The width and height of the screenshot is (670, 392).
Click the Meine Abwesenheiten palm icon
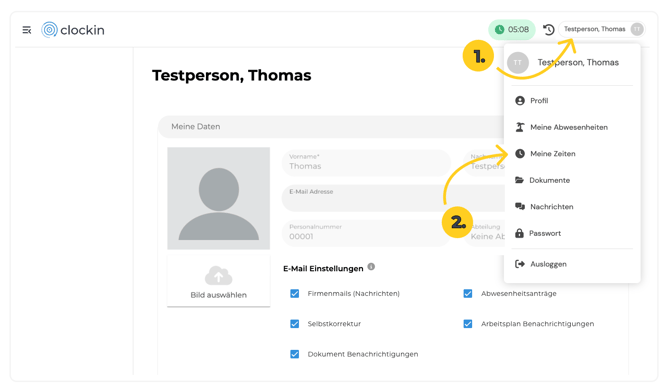click(x=520, y=127)
